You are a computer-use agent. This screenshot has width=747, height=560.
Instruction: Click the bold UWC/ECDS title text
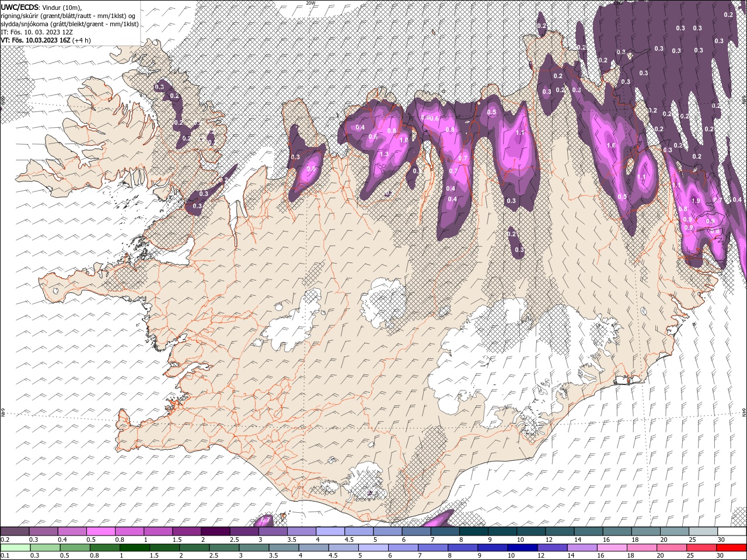click(20, 7)
